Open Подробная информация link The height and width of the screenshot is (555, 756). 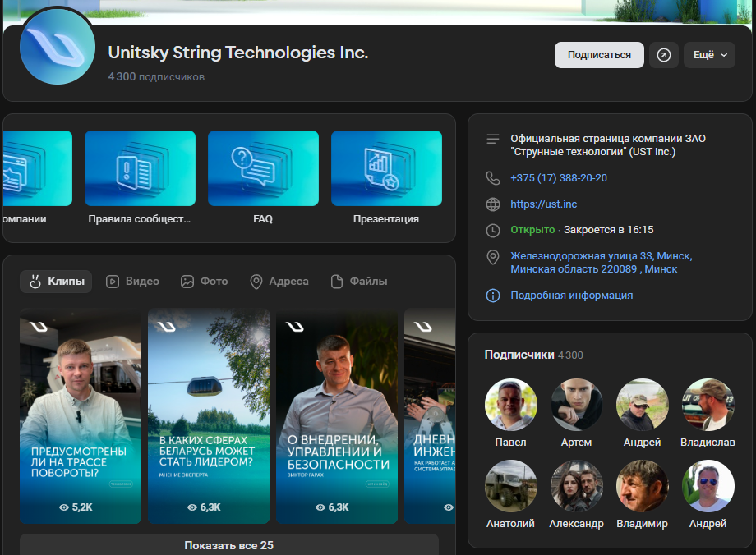[572, 296]
